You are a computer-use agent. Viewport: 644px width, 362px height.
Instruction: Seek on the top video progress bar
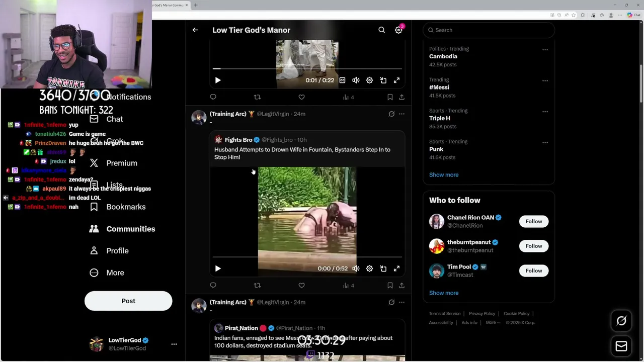tap(307, 69)
